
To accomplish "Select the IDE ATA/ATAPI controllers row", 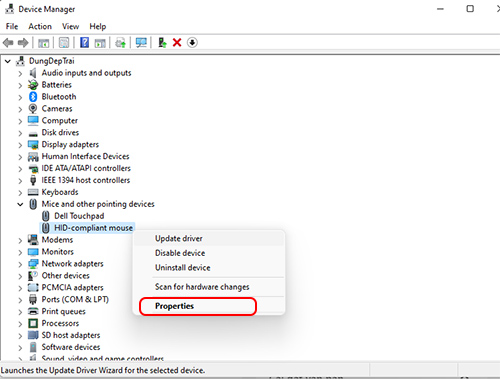I will pyautogui.click(x=86, y=168).
